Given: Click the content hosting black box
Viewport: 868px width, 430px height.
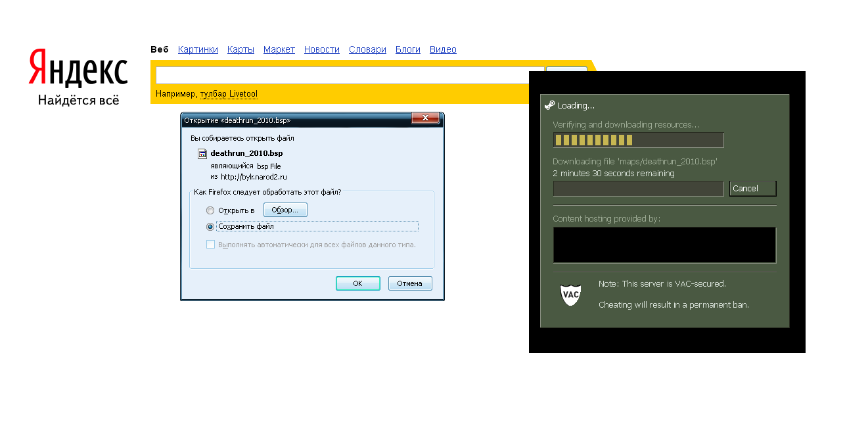Looking at the screenshot, I should (x=664, y=245).
